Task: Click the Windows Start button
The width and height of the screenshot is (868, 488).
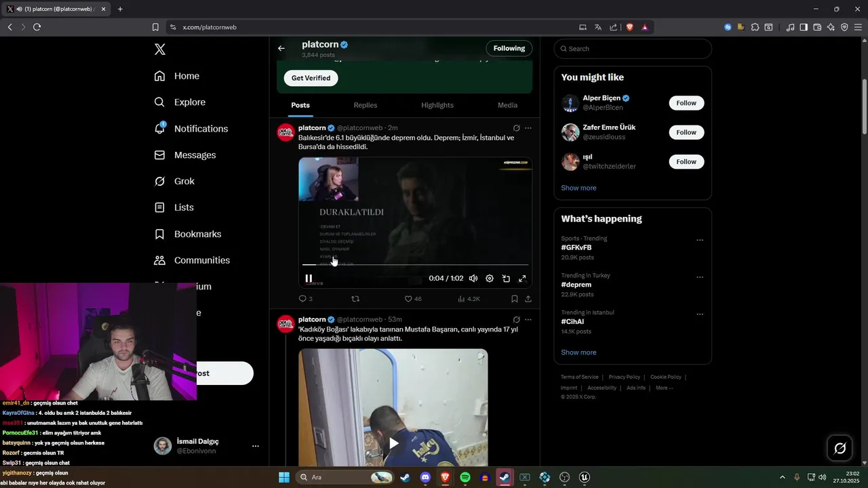Action: click(x=284, y=477)
